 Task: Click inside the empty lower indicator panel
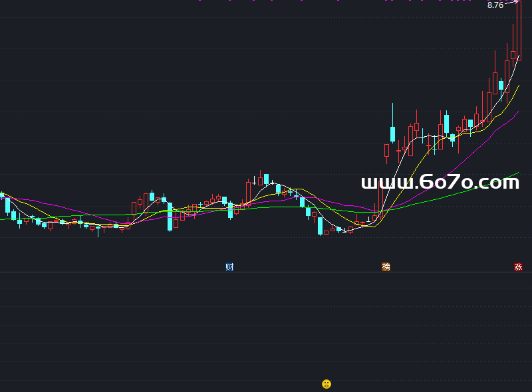[x=199, y=332]
